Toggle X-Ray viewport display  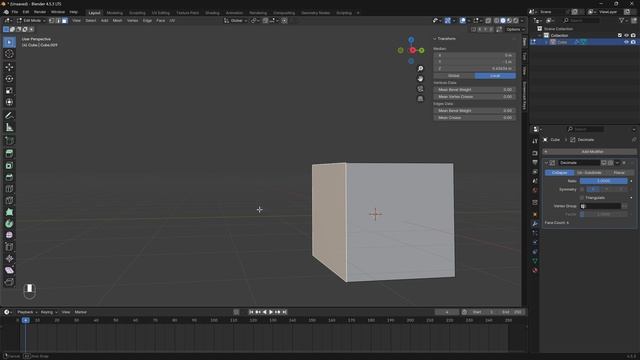[x=488, y=20]
